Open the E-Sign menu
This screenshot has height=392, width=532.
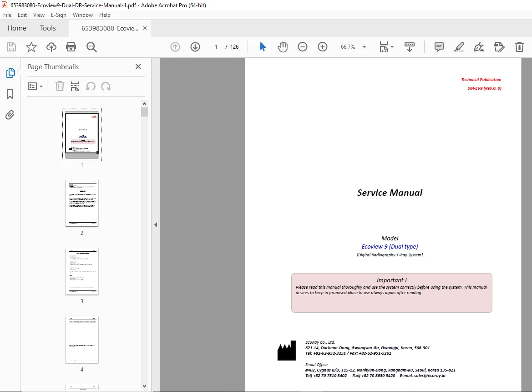(x=58, y=15)
